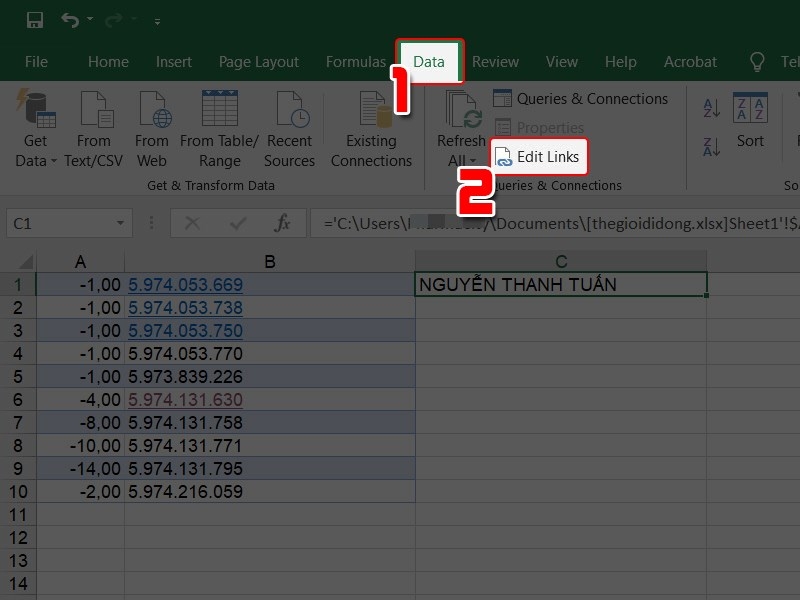Open the Sort dialog

pos(750,120)
